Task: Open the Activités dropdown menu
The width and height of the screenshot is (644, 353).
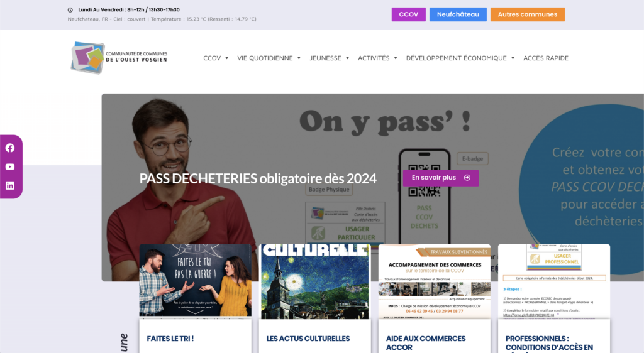Action: coord(377,58)
